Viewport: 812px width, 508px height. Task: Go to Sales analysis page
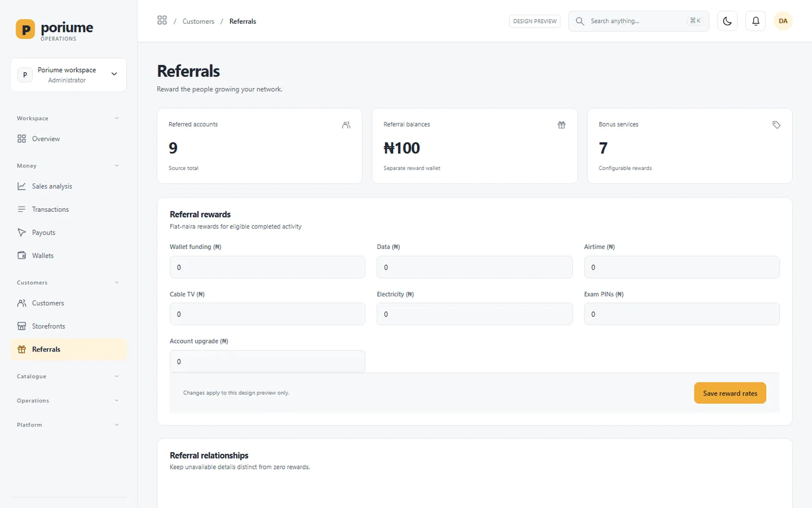pyautogui.click(x=69, y=186)
